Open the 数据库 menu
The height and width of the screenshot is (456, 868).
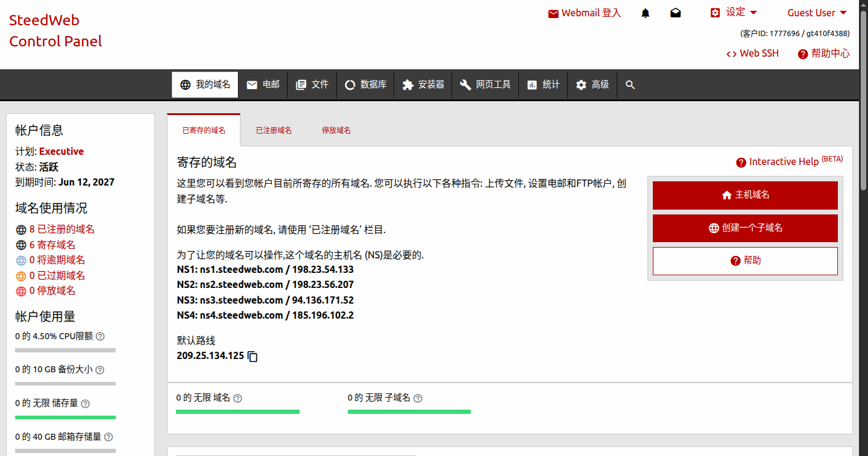click(x=365, y=85)
